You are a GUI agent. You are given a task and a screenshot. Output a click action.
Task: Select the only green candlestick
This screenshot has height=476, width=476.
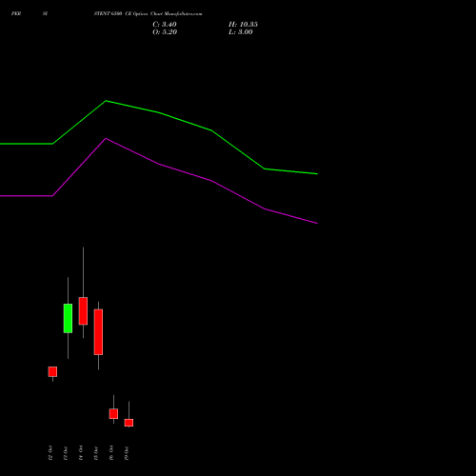pos(68,318)
